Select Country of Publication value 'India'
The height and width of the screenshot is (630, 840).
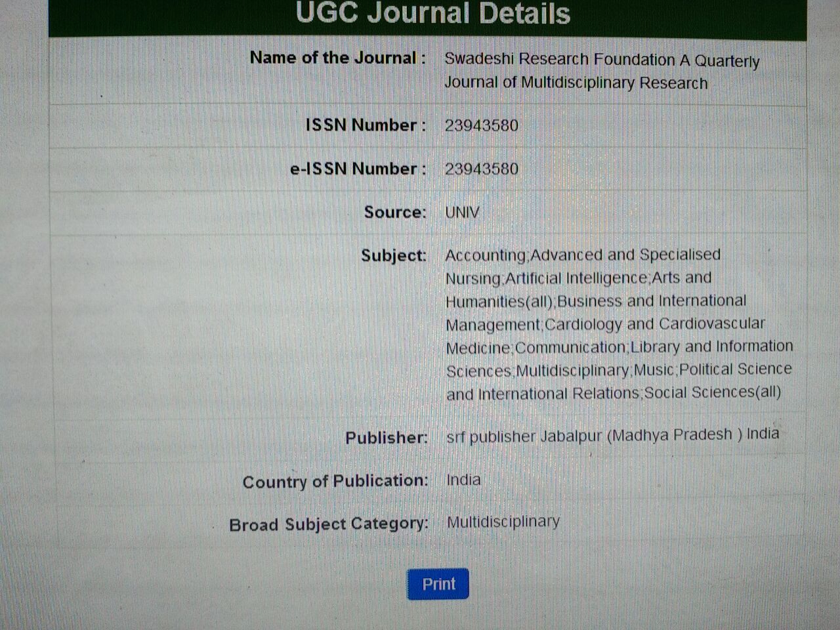pos(463,480)
